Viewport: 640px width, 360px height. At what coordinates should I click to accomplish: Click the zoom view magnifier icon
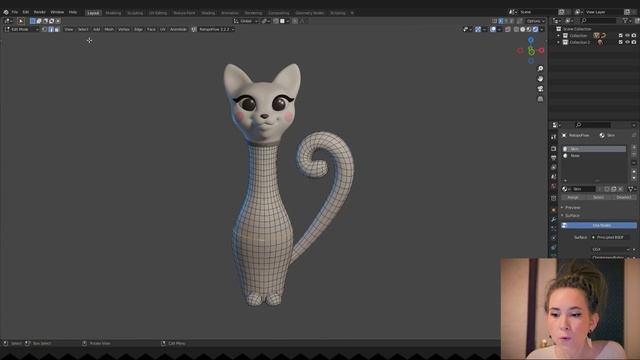540,69
